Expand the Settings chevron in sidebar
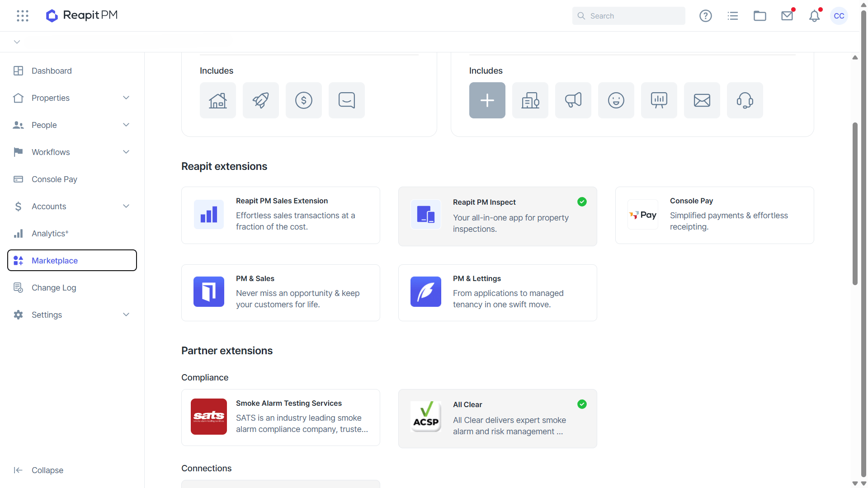 pos(126,315)
